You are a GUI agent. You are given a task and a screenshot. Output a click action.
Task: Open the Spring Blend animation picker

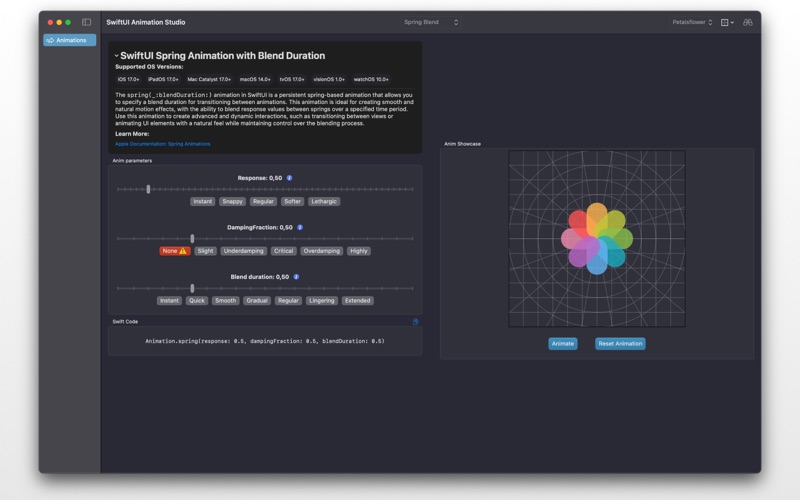pos(431,22)
